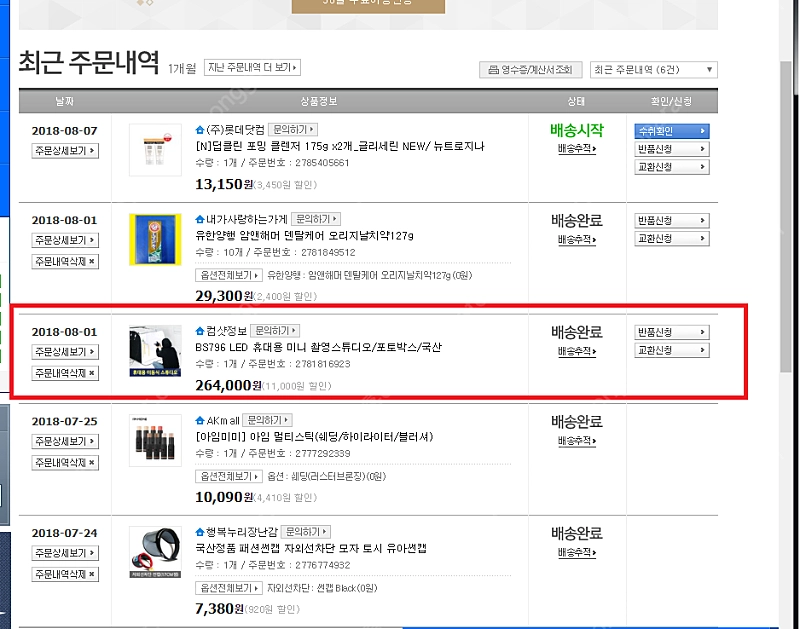
Task: Open the 영수증/계산서조회 receipt lookup button
Action: click(531, 69)
